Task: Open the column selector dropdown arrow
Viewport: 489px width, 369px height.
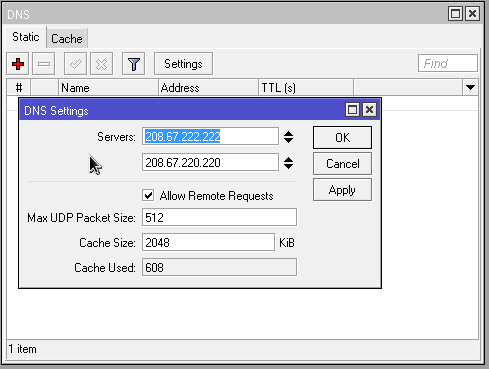Action: [470, 88]
